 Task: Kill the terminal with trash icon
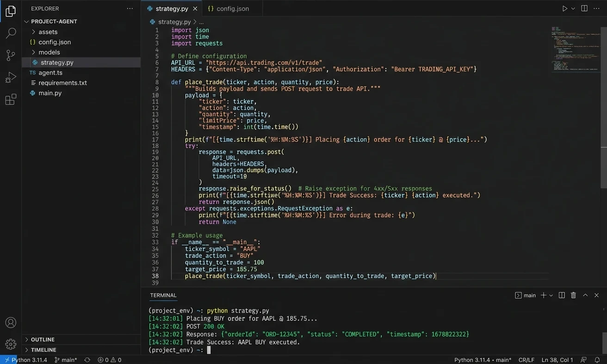(573, 295)
